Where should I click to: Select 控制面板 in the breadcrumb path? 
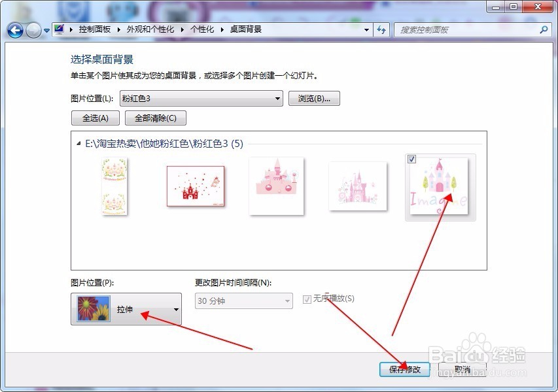point(95,29)
